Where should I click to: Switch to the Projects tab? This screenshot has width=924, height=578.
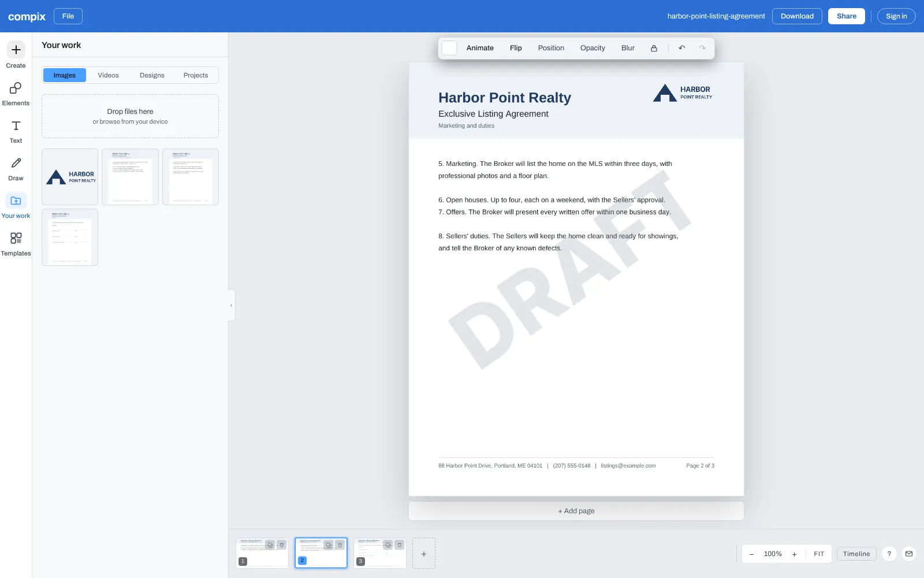point(196,75)
